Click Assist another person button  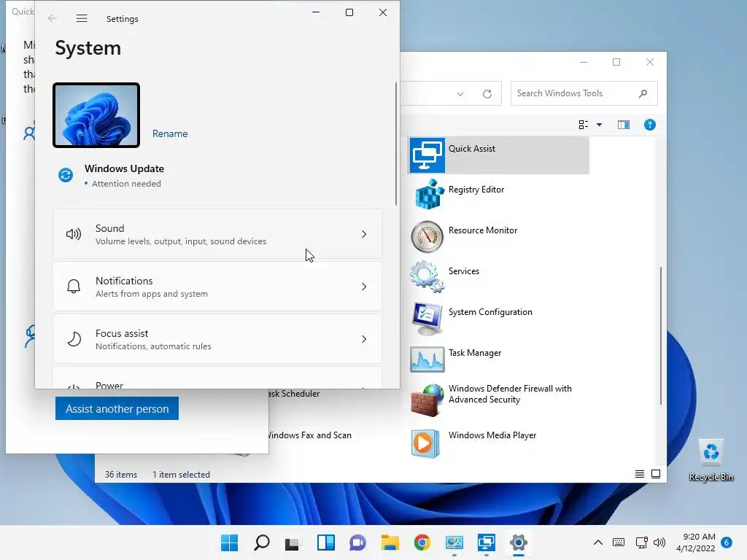(x=117, y=408)
